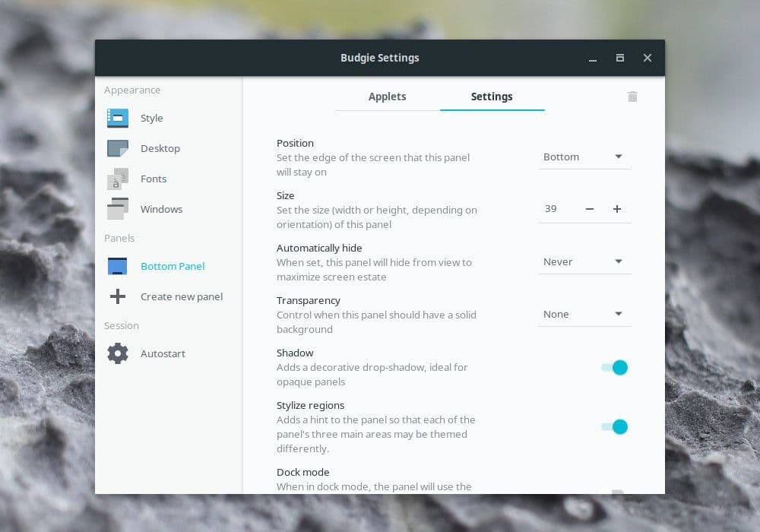760x532 pixels.
Task: Click the Session section header
Action: pyautogui.click(x=121, y=325)
